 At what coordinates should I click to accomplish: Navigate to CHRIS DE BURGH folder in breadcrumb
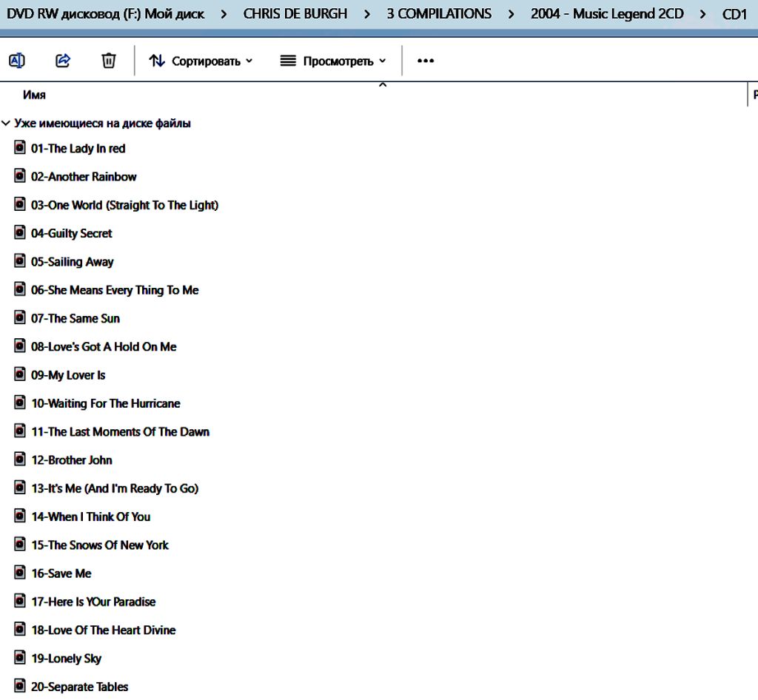point(295,14)
